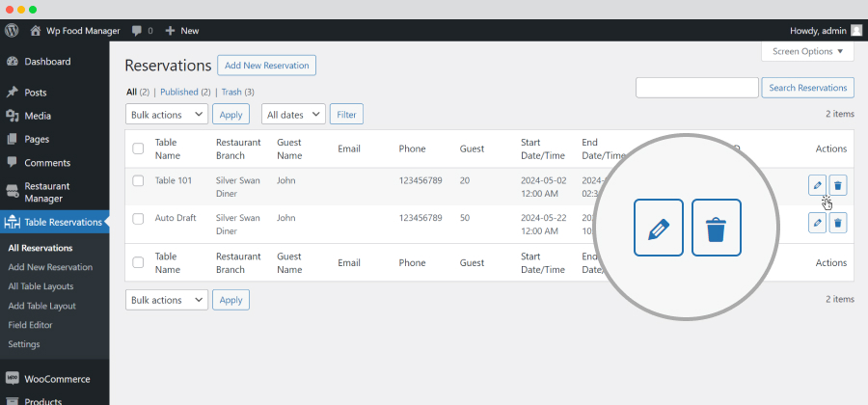Click the Email column header at top

click(349, 148)
